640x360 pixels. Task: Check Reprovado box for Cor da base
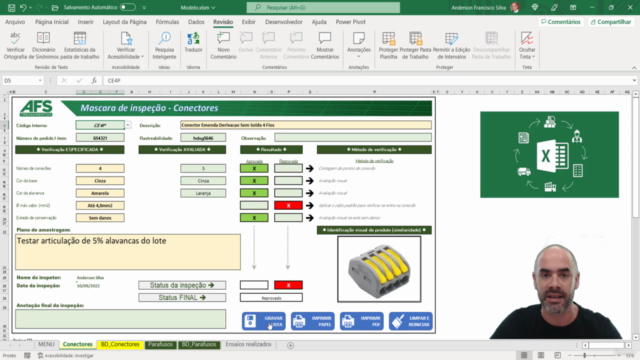coord(289,180)
